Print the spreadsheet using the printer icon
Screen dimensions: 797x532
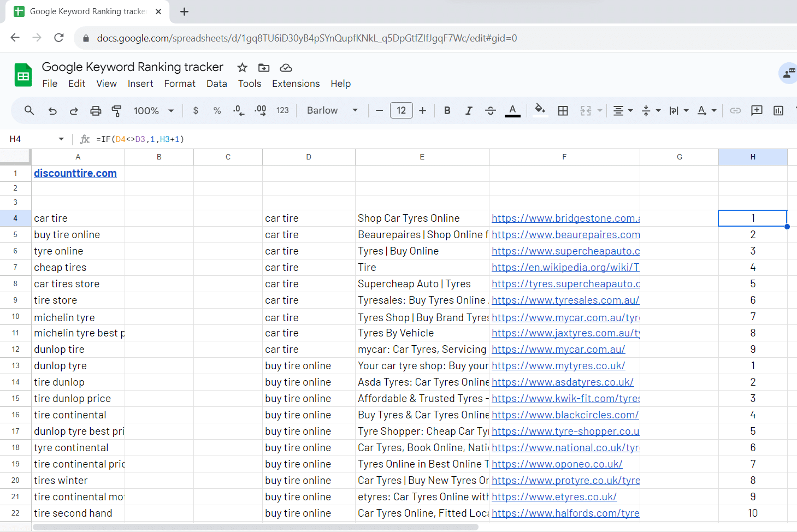coord(96,111)
